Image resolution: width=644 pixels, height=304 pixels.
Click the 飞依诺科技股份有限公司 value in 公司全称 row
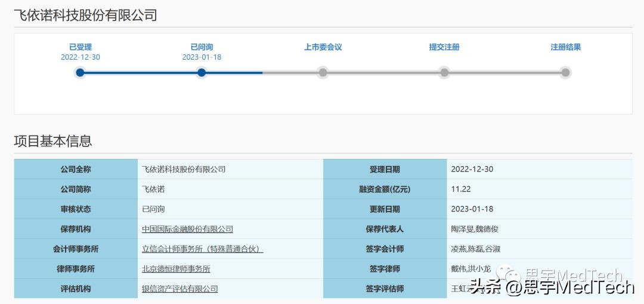coord(184,169)
